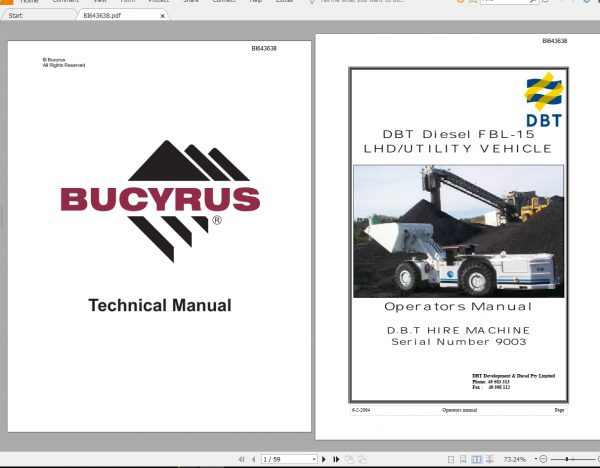600x468 pixels.
Task: Click the DBT Diesel FBL-15 title
Action: tap(458, 134)
